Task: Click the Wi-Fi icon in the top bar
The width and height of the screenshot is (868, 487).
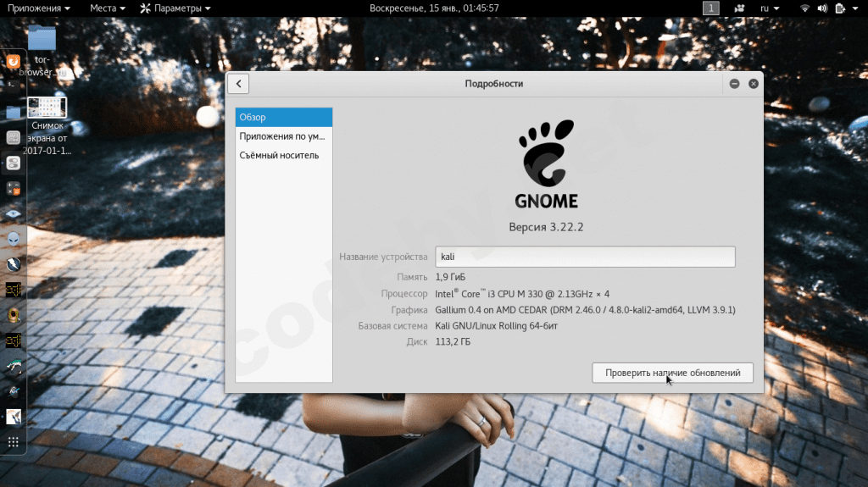Action: pyautogui.click(x=805, y=8)
